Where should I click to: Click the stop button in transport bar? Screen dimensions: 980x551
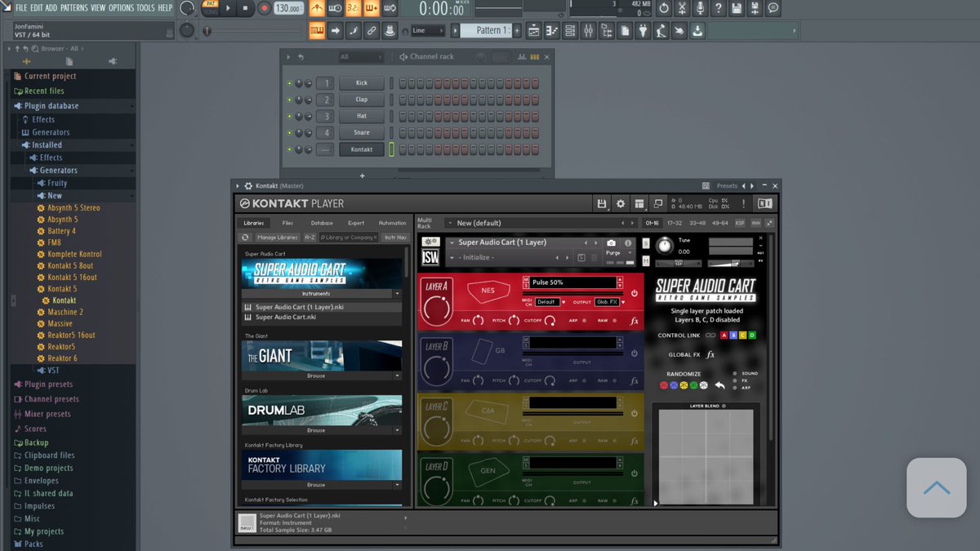coord(245,8)
